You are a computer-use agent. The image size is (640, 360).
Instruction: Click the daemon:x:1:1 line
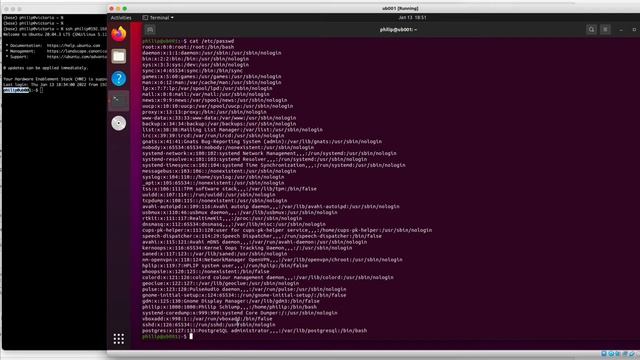pos(212,53)
